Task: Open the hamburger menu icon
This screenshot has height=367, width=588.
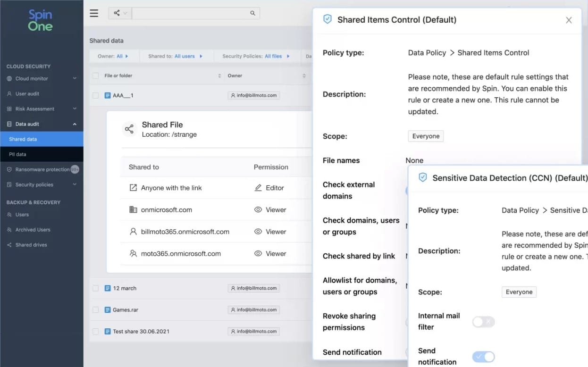Action: 94,13
